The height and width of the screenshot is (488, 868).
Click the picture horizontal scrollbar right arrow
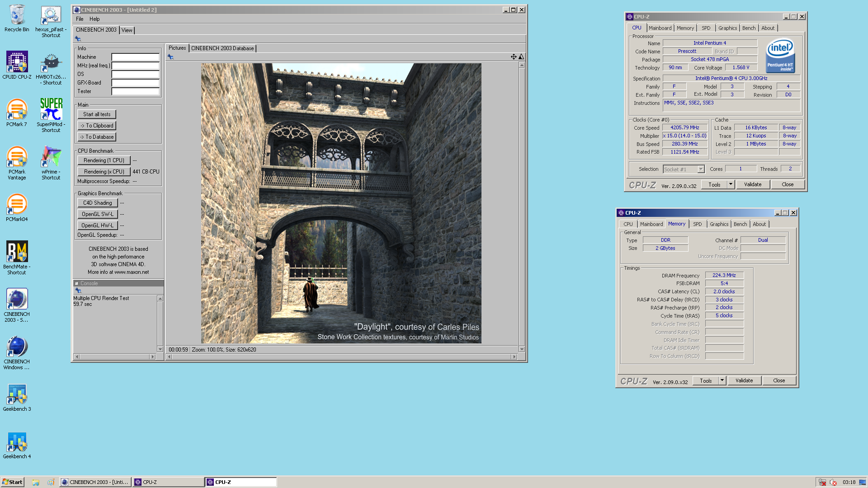pyautogui.click(x=514, y=357)
